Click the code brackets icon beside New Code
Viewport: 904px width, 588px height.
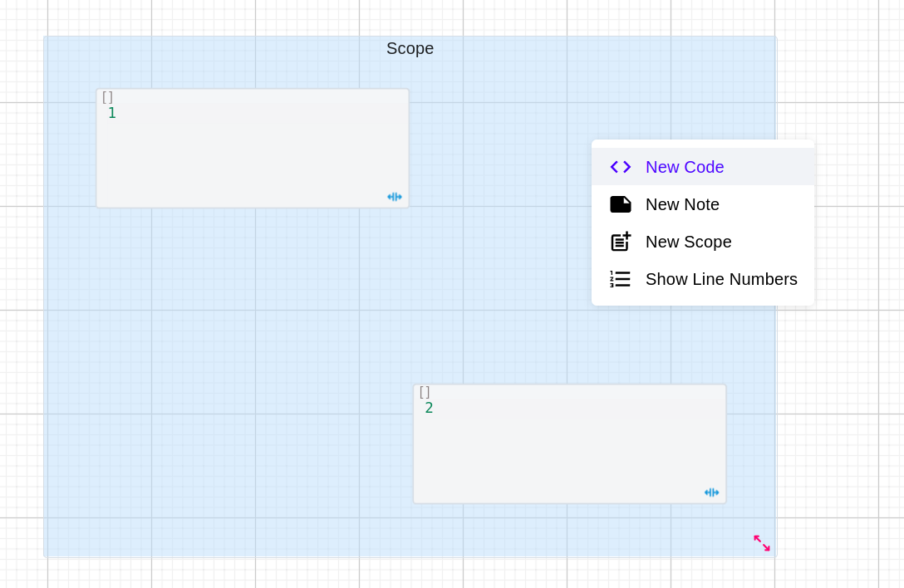pyautogui.click(x=621, y=167)
